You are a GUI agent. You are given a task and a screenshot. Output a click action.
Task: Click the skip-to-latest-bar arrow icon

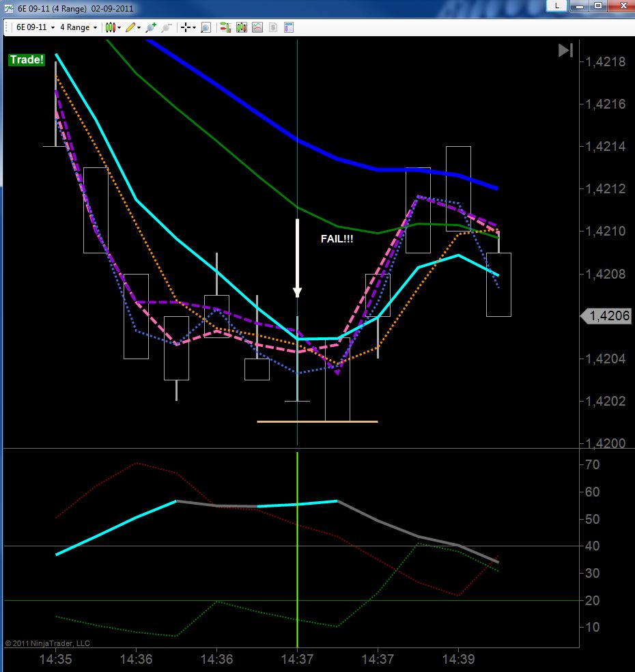pos(565,51)
